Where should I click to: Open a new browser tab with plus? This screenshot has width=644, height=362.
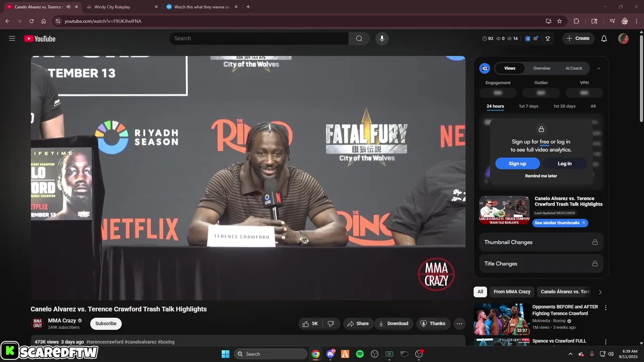tap(248, 7)
